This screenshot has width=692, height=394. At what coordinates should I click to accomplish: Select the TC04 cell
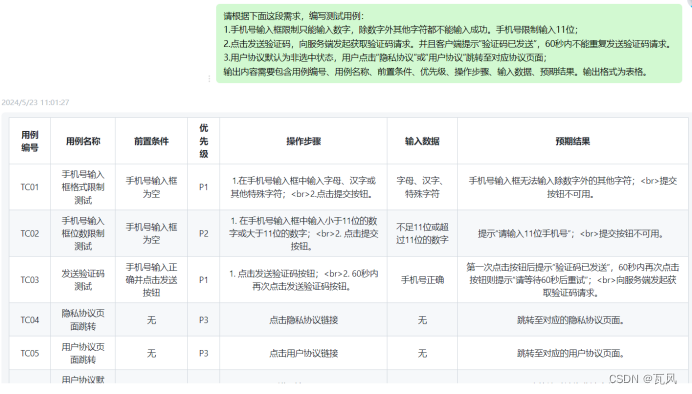[30, 320]
